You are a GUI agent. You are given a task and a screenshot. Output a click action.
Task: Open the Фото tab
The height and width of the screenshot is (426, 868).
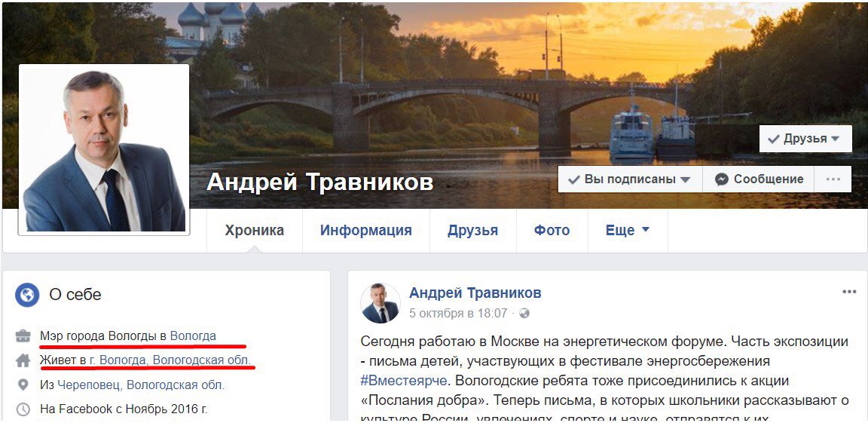pos(552,231)
